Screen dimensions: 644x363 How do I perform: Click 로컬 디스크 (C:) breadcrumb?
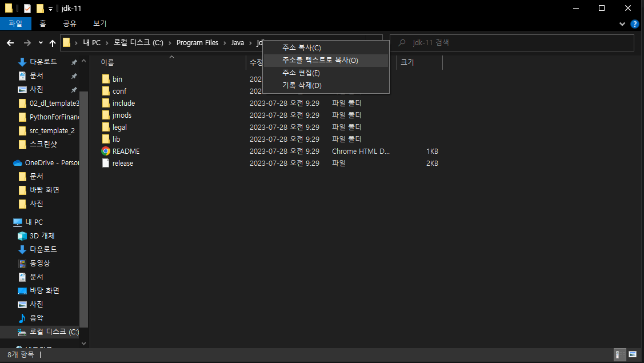pyautogui.click(x=138, y=43)
